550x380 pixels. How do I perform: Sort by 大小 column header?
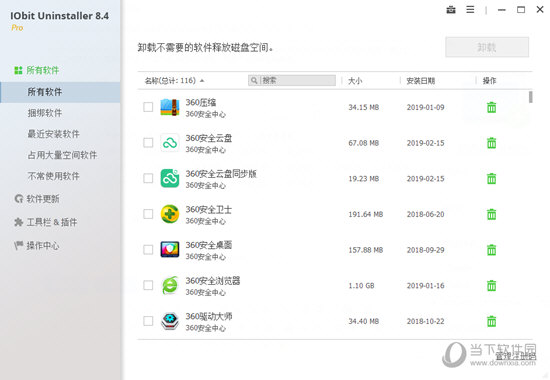(x=355, y=81)
